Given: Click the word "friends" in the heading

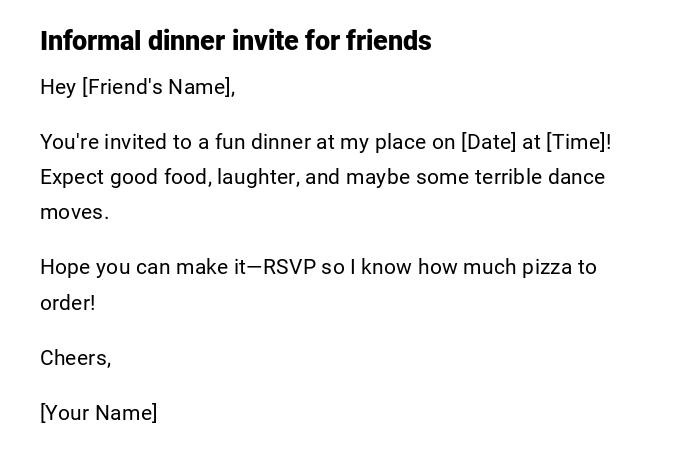Looking at the screenshot, I should click(388, 41).
